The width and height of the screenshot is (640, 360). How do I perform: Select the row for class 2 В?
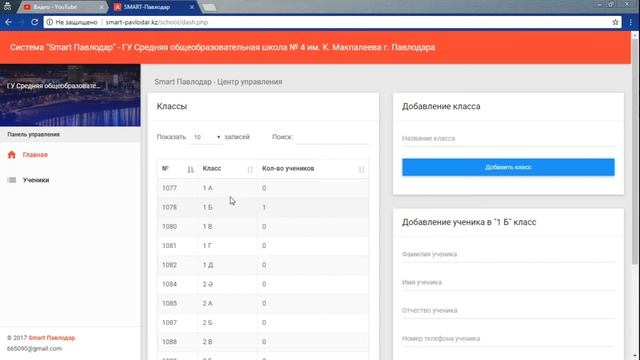[263, 342]
